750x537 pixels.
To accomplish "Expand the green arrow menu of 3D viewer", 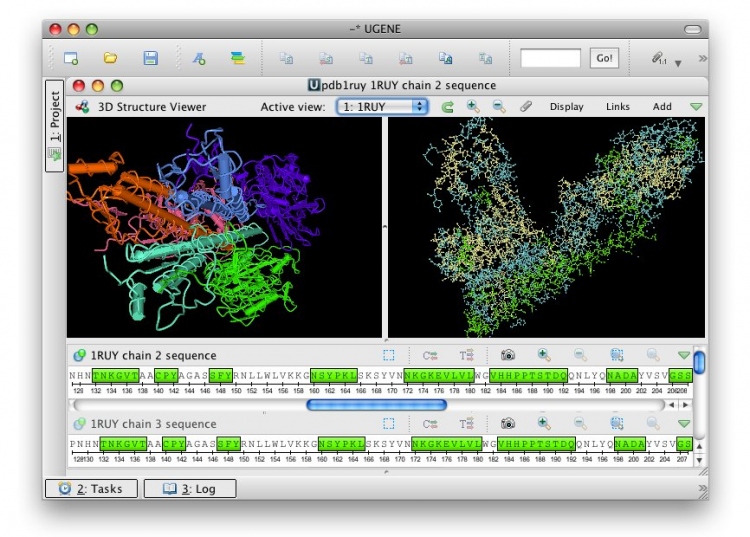I will (696, 107).
